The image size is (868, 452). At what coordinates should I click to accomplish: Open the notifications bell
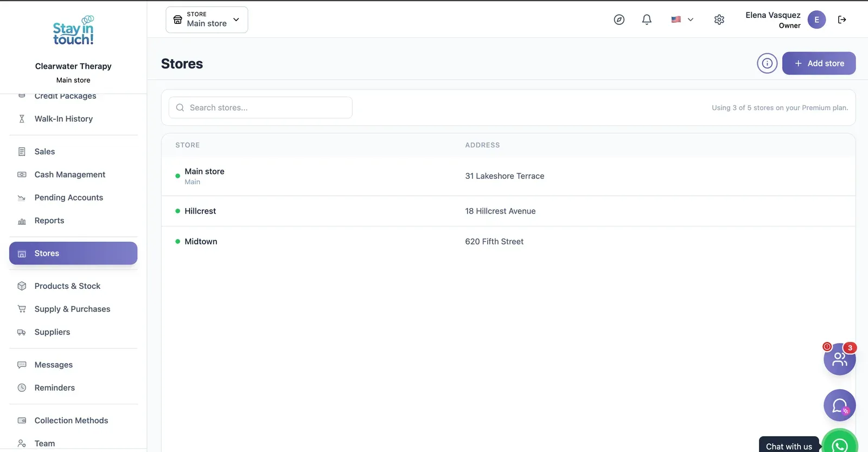point(647,20)
